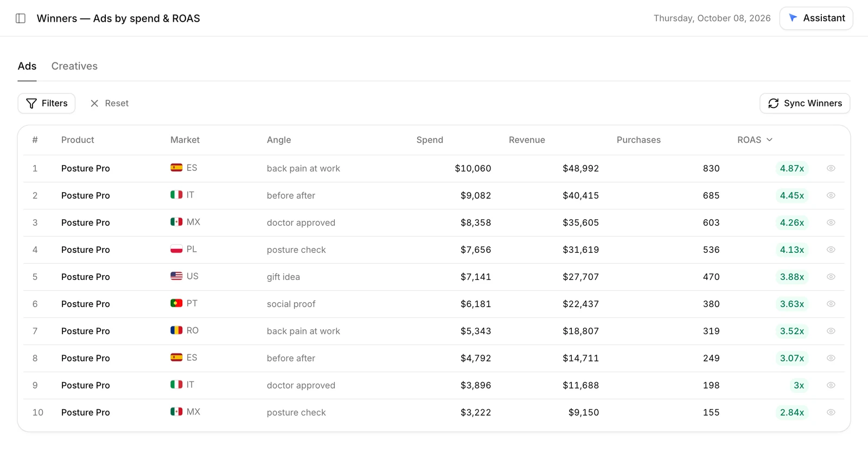View details eye icon for row 1

[831, 168]
